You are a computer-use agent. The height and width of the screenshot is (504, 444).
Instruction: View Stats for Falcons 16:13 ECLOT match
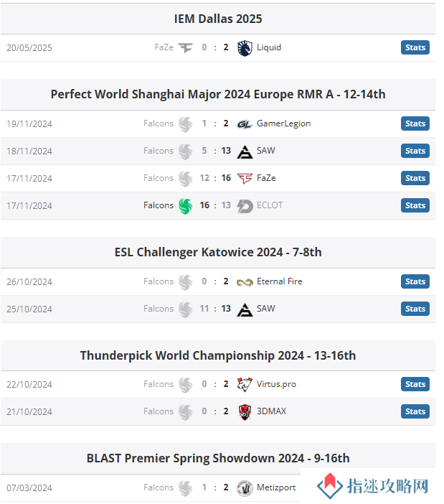415,205
